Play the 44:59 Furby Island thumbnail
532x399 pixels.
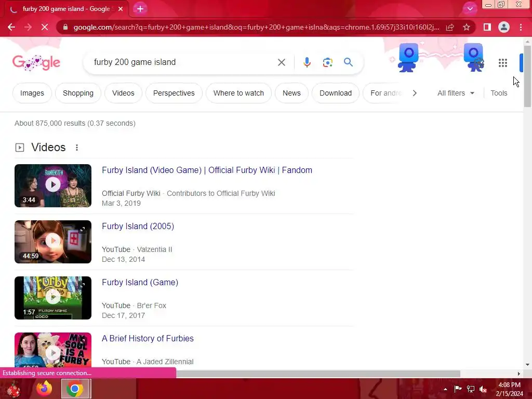click(x=53, y=242)
